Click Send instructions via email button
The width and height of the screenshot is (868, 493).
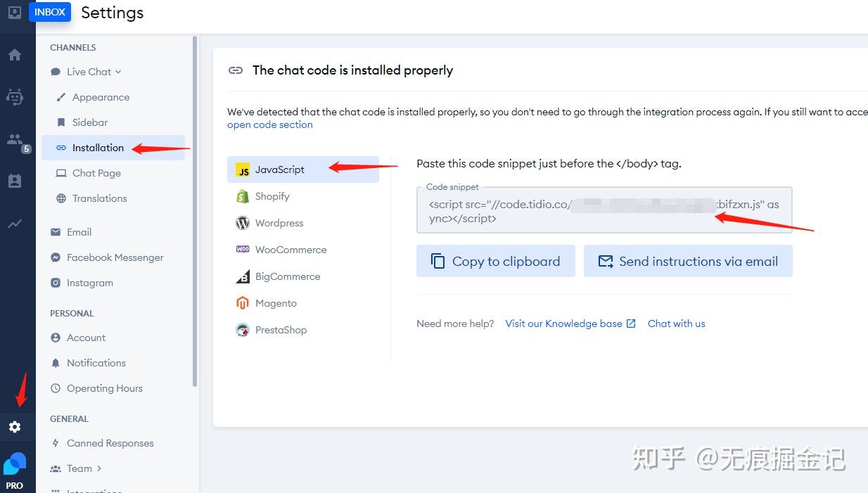click(x=688, y=261)
